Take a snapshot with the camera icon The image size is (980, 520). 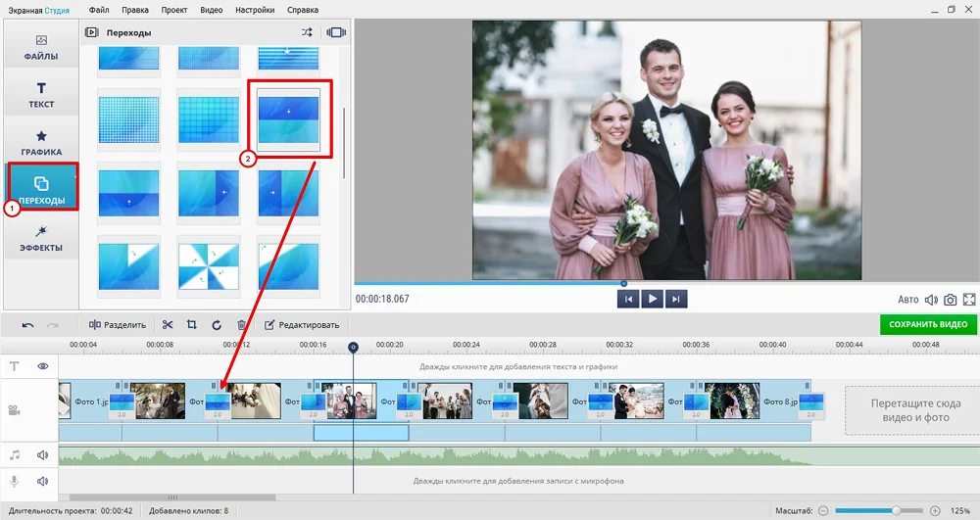click(950, 300)
